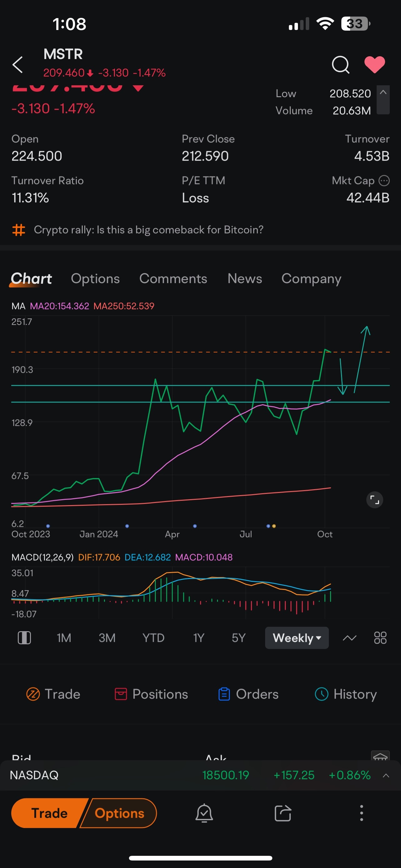
Task: Open Mkt Cap more-info icon
Action: click(x=384, y=181)
